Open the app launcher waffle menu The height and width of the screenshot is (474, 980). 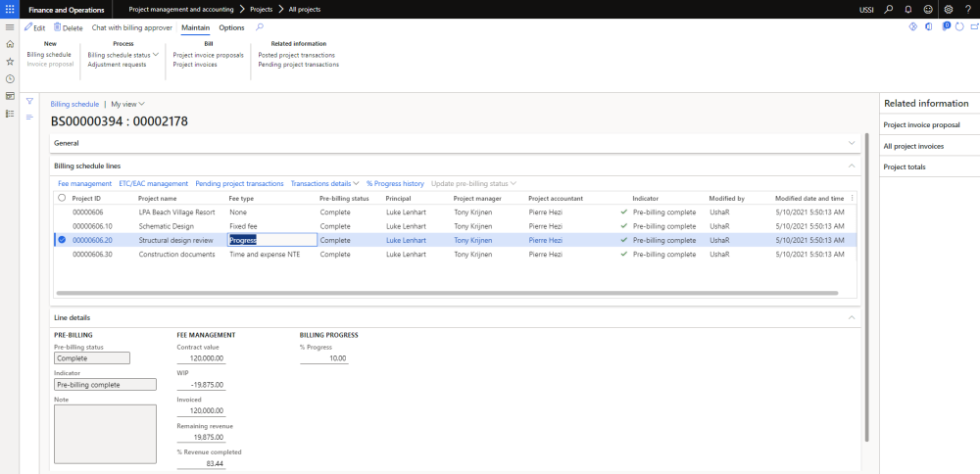pyautogui.click(x=9, y=9)
